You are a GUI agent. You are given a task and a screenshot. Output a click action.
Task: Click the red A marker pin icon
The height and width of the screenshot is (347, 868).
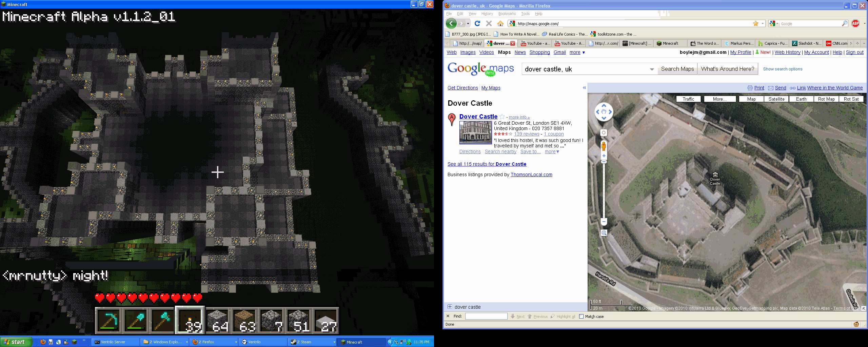pyautogui.click(x=452, y=119)
